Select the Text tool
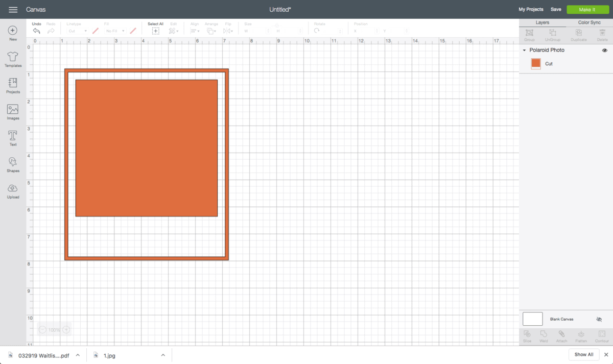The image size is (613, 364). (x=13, y=136)
